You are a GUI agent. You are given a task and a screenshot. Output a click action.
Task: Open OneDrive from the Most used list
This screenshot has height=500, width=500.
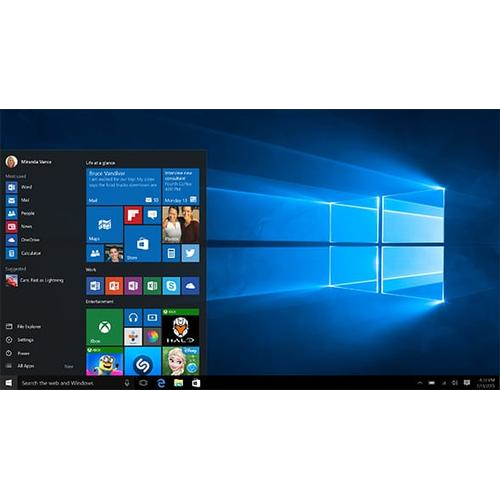[x=23, y=240]
